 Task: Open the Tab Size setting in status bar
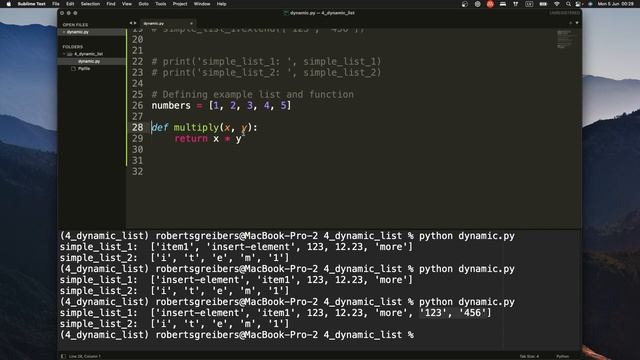tap(529, 356)
